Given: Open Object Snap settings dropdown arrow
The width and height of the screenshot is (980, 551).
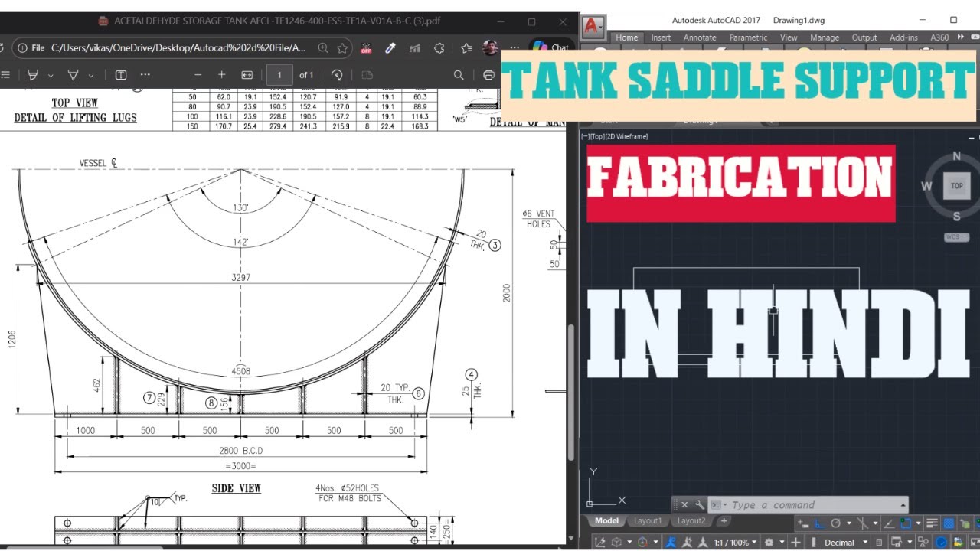Looking at the screenshot, I should pos(919,523).
